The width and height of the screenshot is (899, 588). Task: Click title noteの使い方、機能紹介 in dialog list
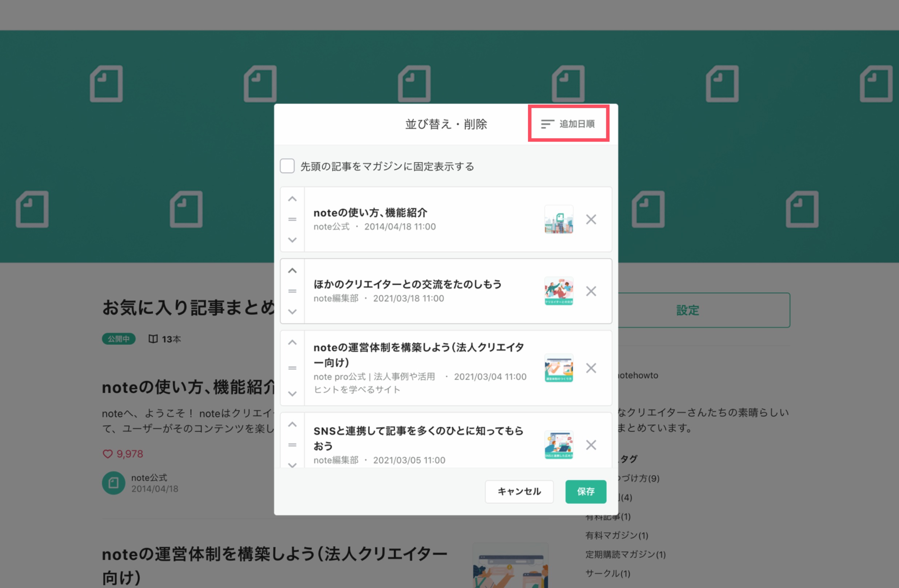[370, 213]
